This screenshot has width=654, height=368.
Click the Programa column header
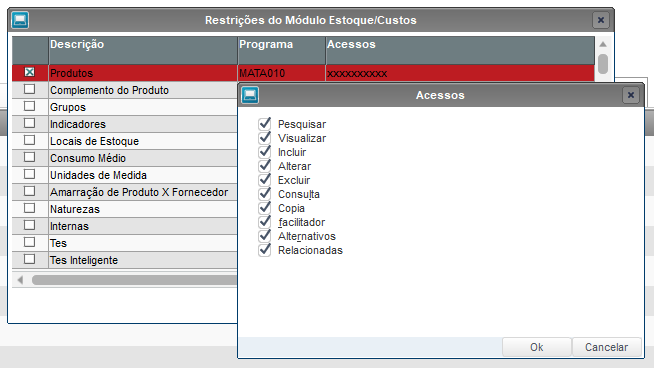tap(281, 50)
